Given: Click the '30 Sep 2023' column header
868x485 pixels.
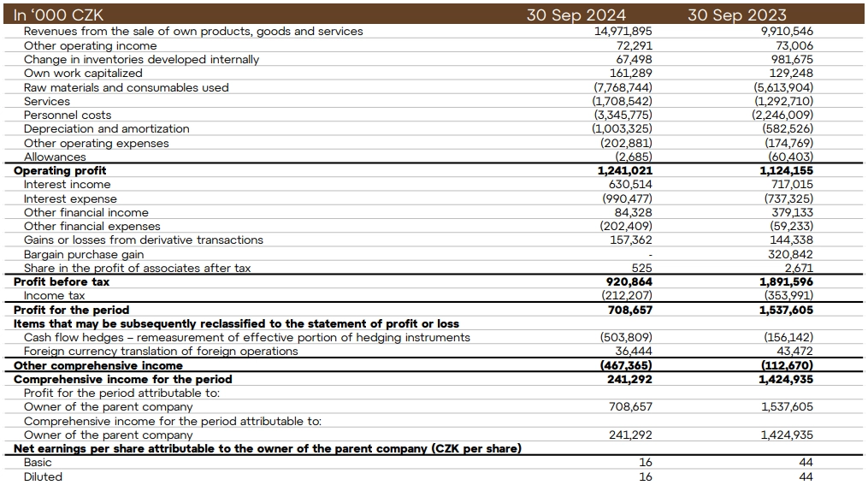Looking at the screenshot, I should [x=737, y=15].
